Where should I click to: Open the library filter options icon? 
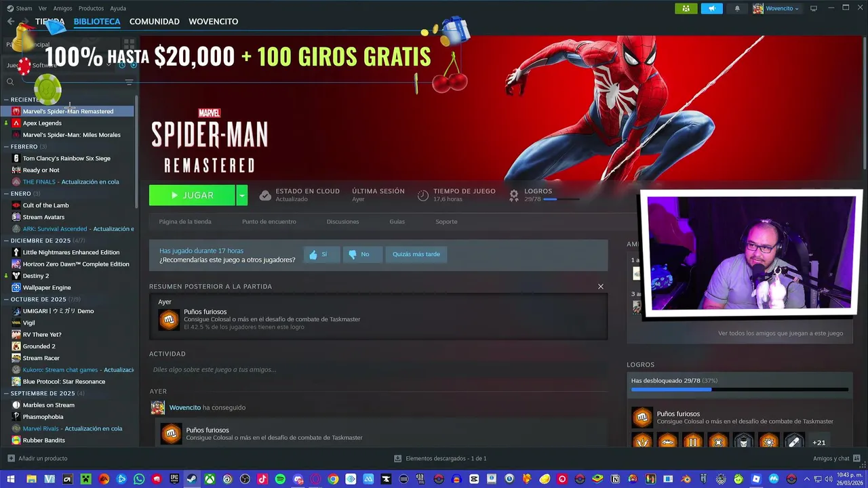[129, 82]
